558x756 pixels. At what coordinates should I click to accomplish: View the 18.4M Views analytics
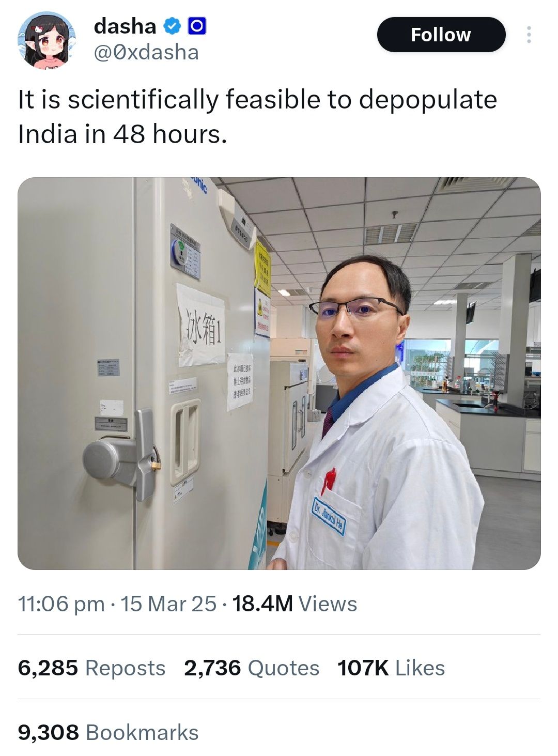[295, 604]
